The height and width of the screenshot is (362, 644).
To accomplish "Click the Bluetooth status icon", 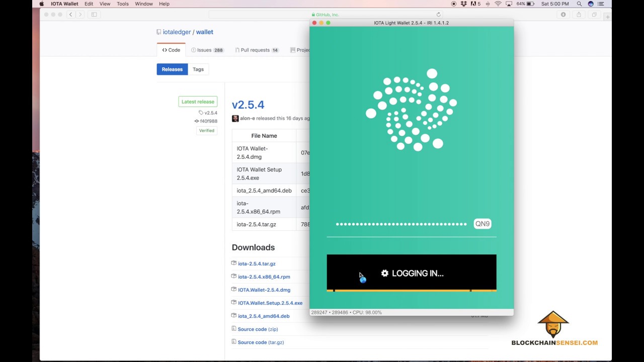I will point(487,4).
